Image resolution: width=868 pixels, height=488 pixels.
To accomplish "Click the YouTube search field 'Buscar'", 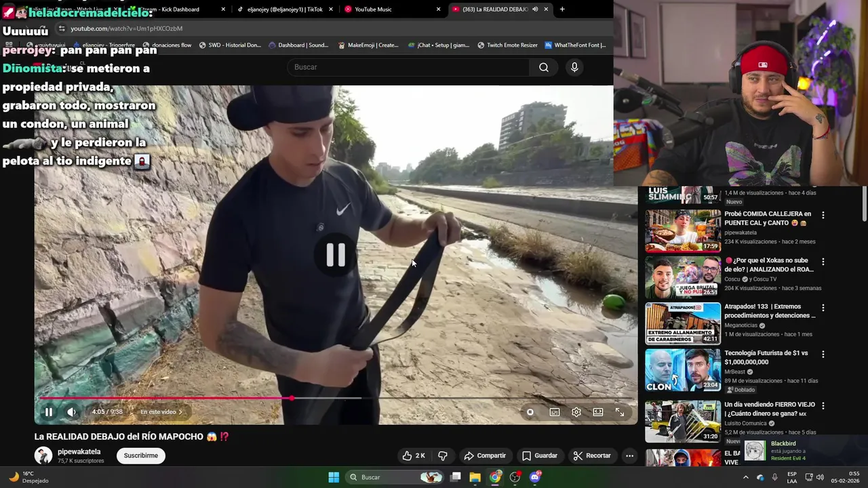I will (x=409, y=67).
